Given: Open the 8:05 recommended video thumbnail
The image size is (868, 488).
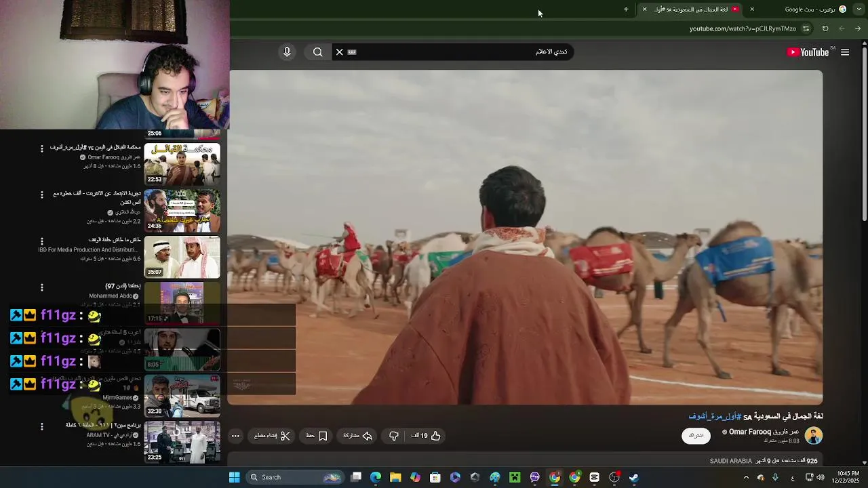Looking at the screenshot, I should (x=182, y=349).
